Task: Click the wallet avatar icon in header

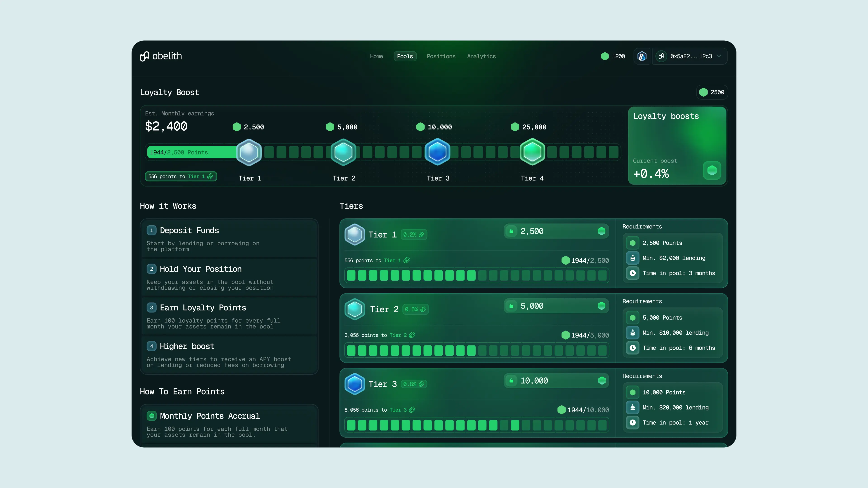Action: (x=661, y=56)
